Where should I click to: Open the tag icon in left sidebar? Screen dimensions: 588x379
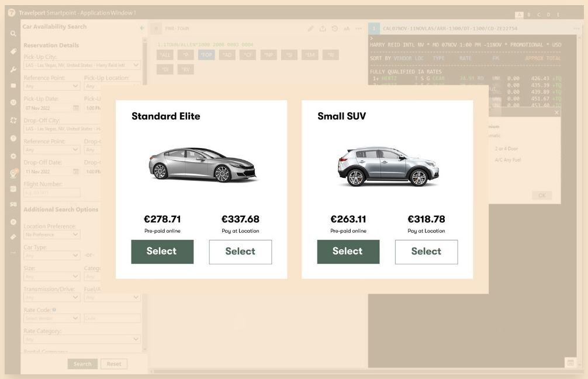[x=13, y=51]
